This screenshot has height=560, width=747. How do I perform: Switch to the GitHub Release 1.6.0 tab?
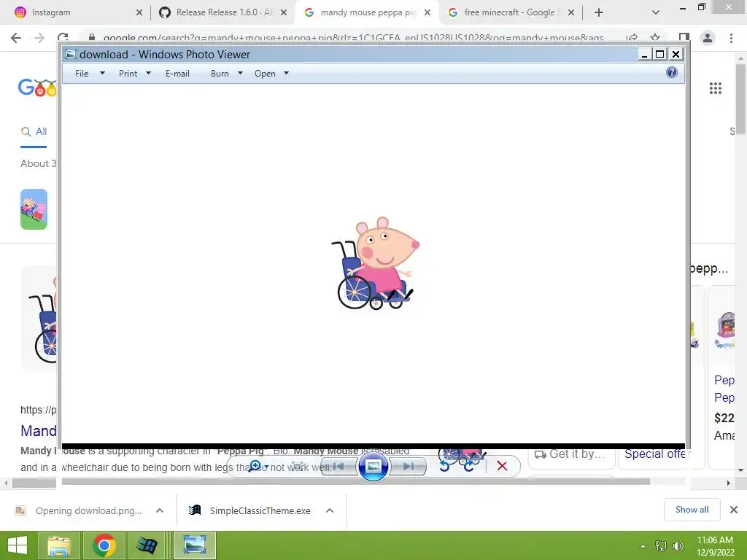(x=224, y=12)
